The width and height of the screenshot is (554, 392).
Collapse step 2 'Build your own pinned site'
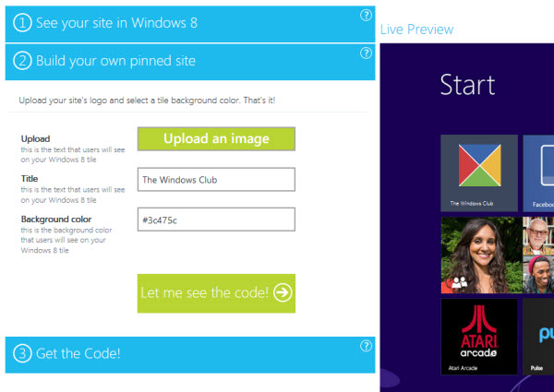click(190, 62)
